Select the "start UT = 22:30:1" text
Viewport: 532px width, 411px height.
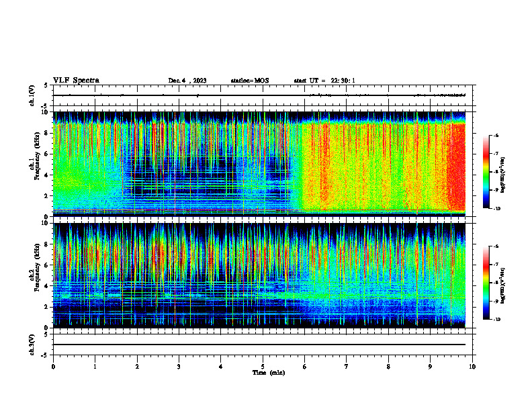[324, 81]
